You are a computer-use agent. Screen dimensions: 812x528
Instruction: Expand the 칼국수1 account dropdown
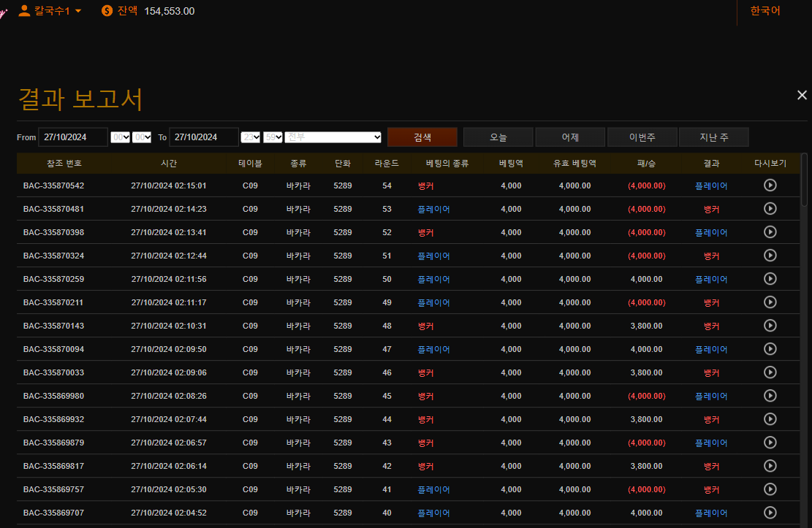tap(78, 11)
